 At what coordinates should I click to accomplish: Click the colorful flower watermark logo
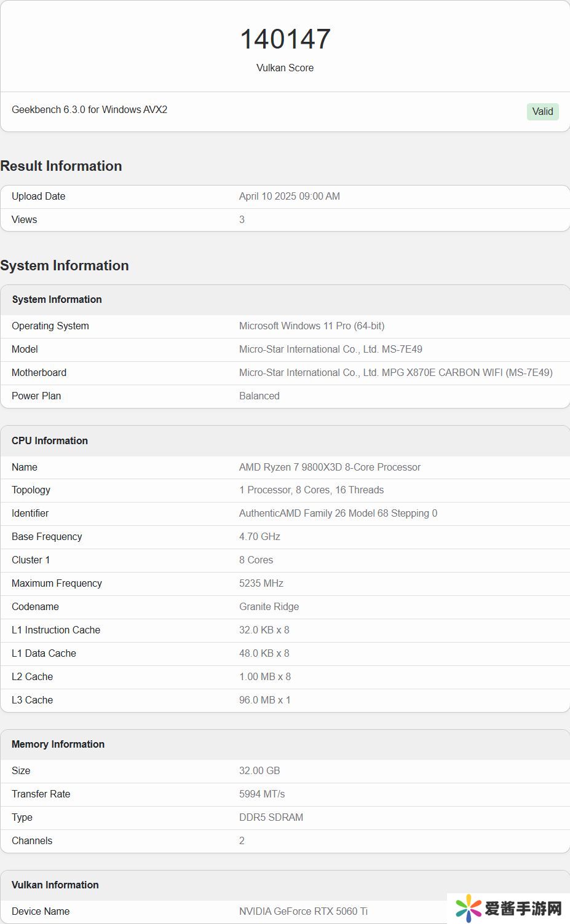click(469, 908)
